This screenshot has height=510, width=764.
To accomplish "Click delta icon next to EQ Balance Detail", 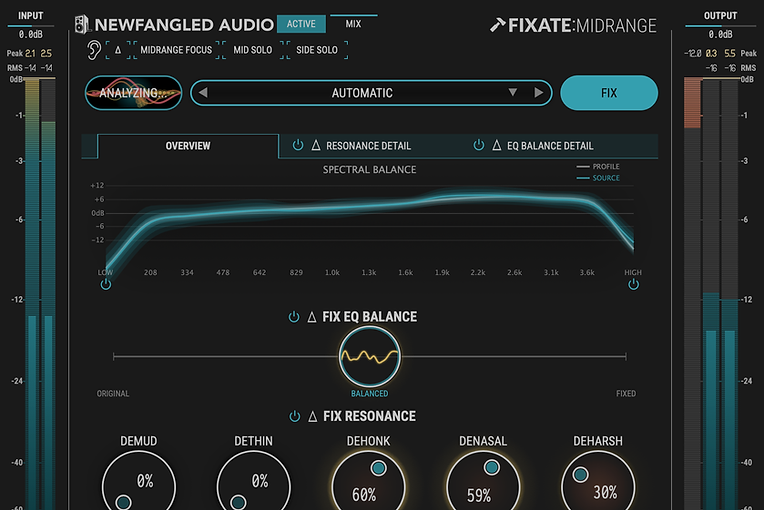I will [x=497, y=145].
